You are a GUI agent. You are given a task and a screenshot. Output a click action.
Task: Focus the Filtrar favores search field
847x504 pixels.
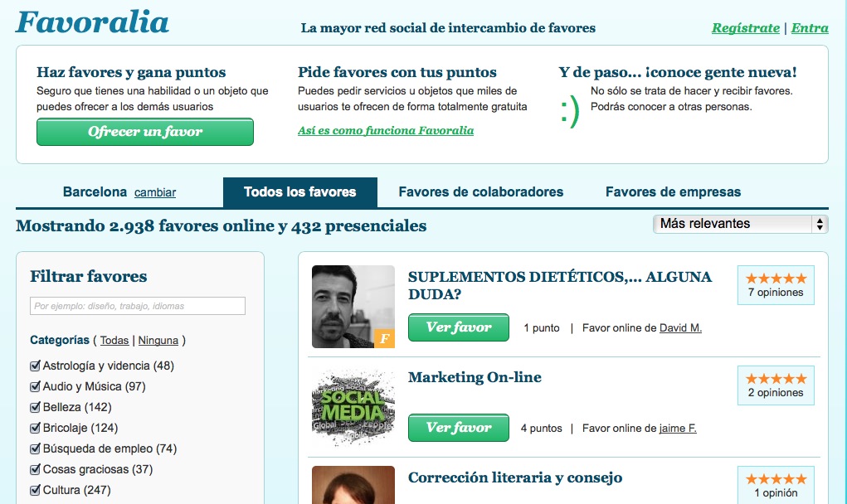[x=138, y=306]
